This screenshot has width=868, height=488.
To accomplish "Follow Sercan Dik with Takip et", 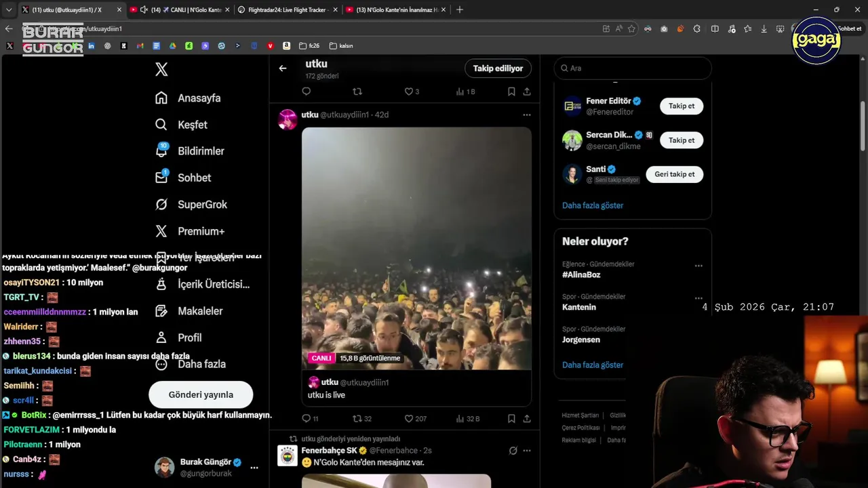I will coord(682,140).
